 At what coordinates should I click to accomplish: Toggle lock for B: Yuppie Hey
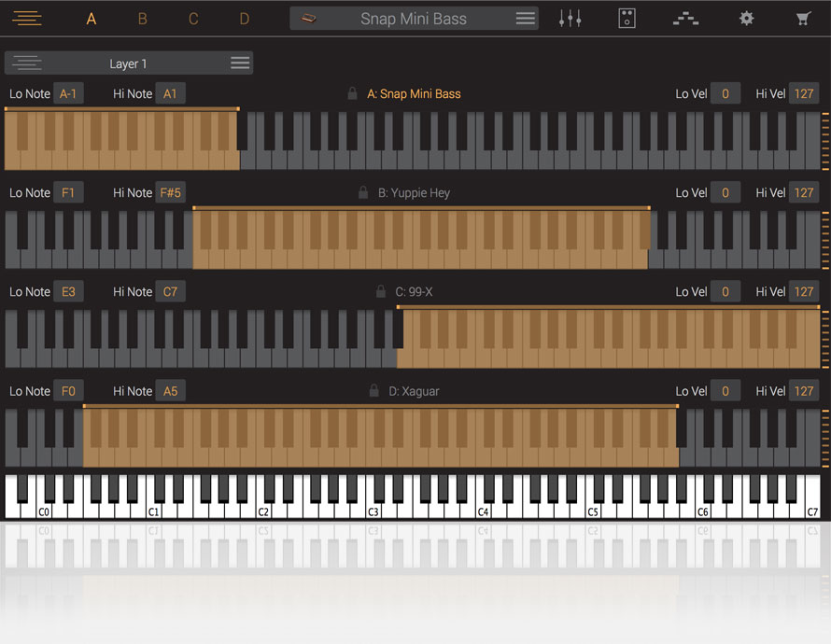pyautogui.click(x=363, y=192)
